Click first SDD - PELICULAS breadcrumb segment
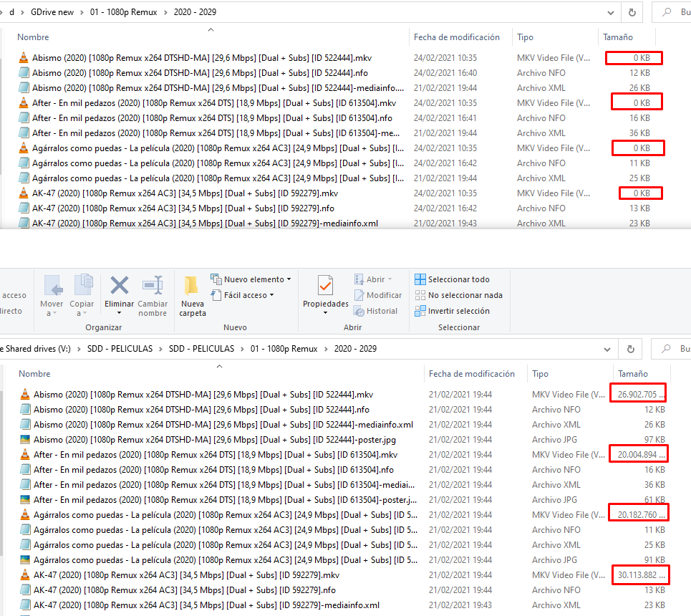Image resolution: width=691 pixels, height=616 pixels. (x=120, y=349)
